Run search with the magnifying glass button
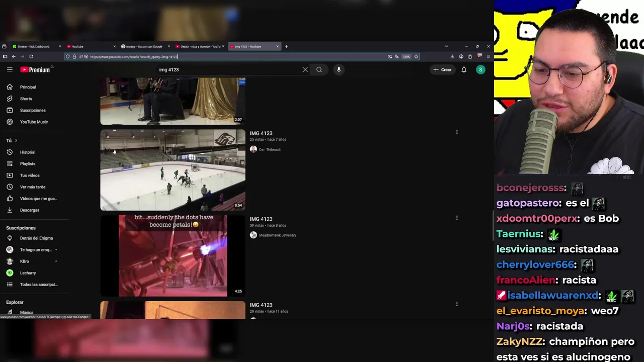Image resolution: width=644 pixels, height=362 pixels. (x=319, y=70)
